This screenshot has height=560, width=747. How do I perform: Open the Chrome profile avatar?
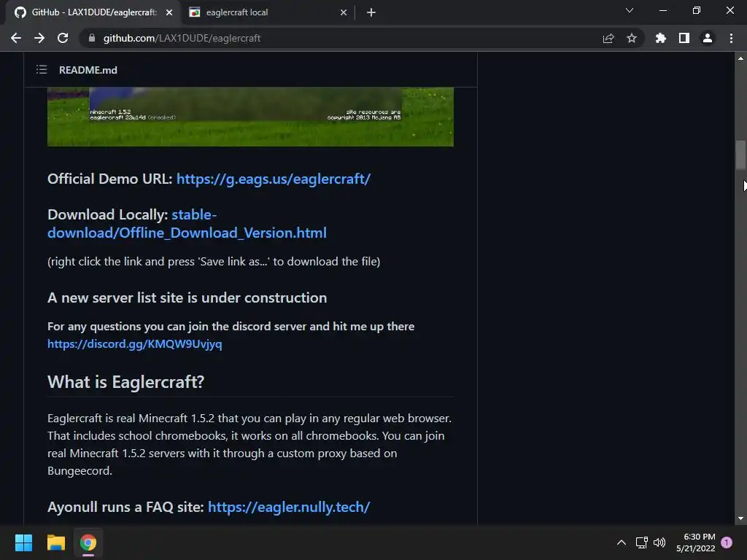708,38
